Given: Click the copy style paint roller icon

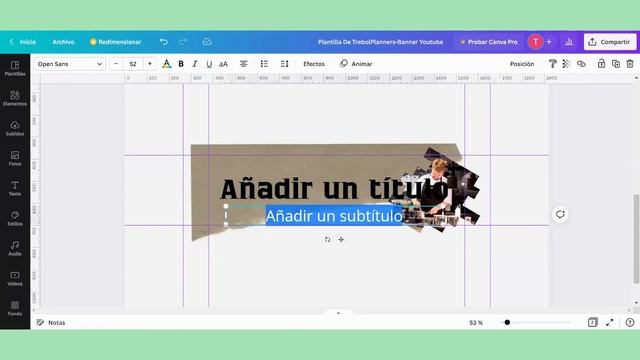Looking at the screenshot, I should tap(552, 64).
